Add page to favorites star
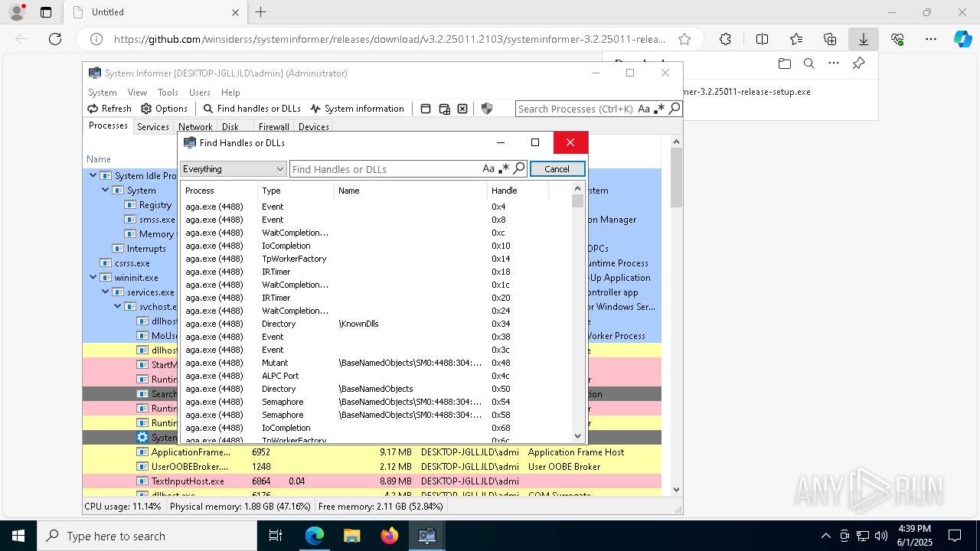The width and height of the screenshot is (980, 551). pos(684,39)
